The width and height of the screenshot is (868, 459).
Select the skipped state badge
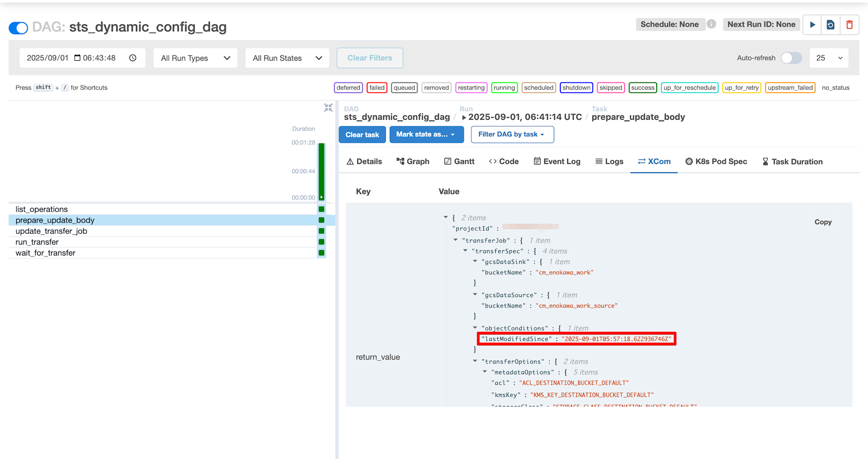tap(611, 88)
